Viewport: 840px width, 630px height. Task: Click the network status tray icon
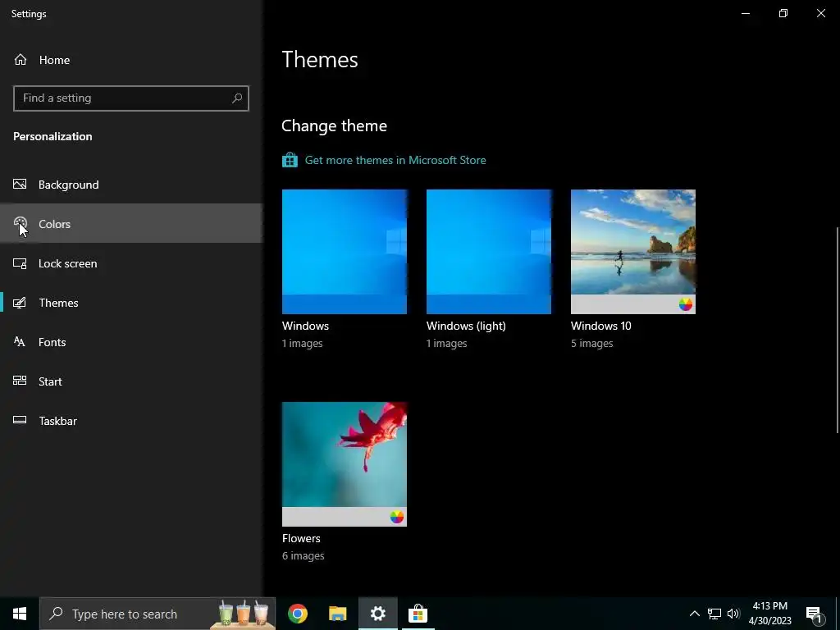click(714, 614)
